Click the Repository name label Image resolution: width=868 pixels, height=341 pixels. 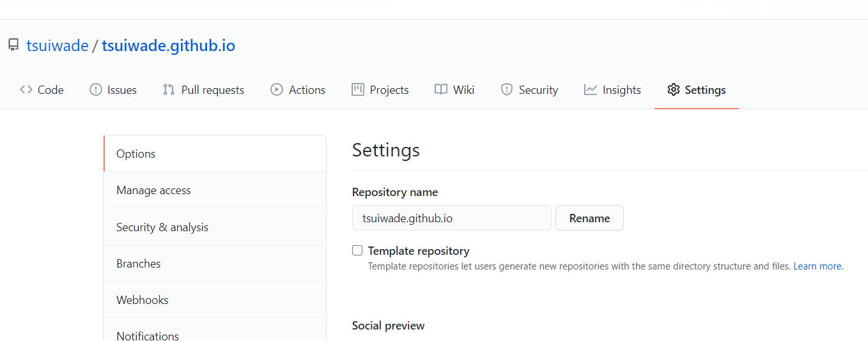click(x=395, y=192)
